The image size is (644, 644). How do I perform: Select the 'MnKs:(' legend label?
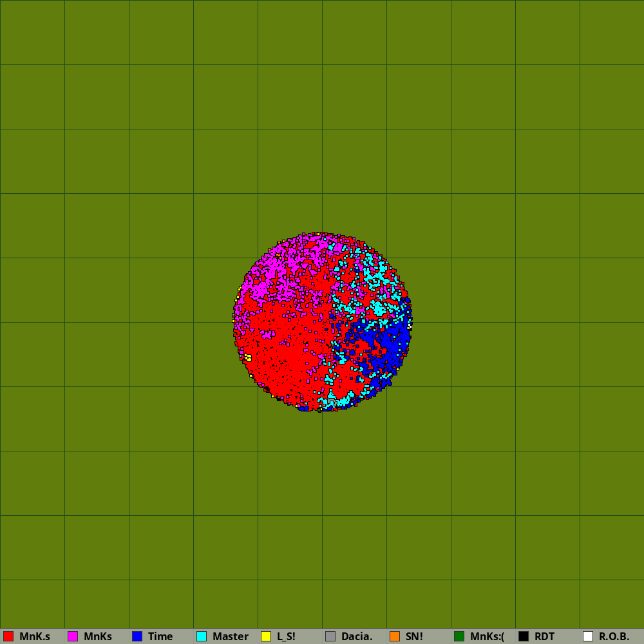click(487, 637)
